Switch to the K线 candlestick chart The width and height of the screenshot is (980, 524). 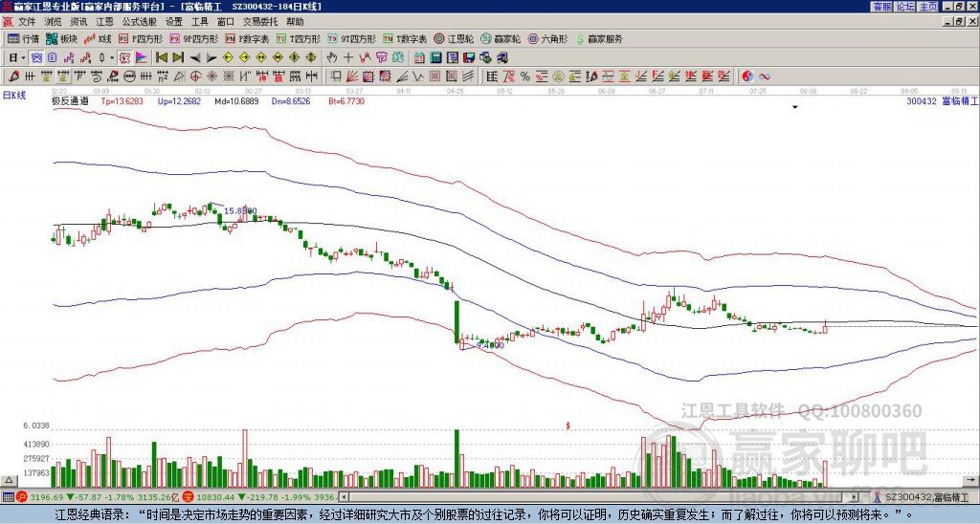tap(98, 38)
